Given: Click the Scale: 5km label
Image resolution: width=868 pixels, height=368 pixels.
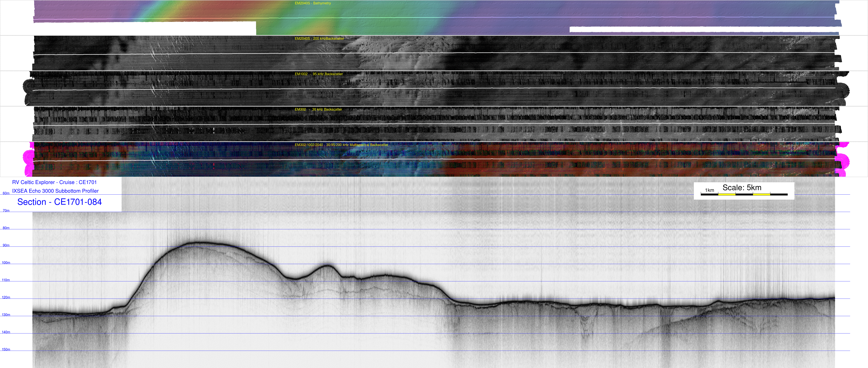Looking at the screenshot, I should (742, 187).
